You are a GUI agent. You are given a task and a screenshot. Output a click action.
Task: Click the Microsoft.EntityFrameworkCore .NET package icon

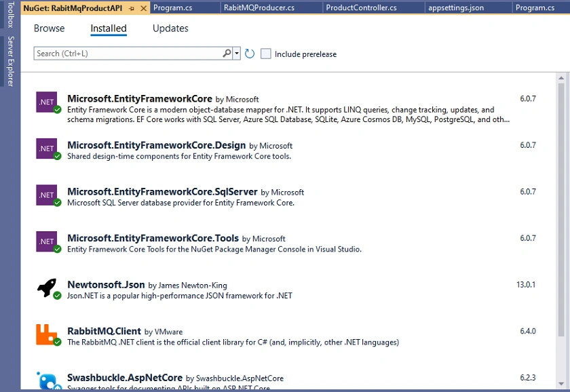47,102
